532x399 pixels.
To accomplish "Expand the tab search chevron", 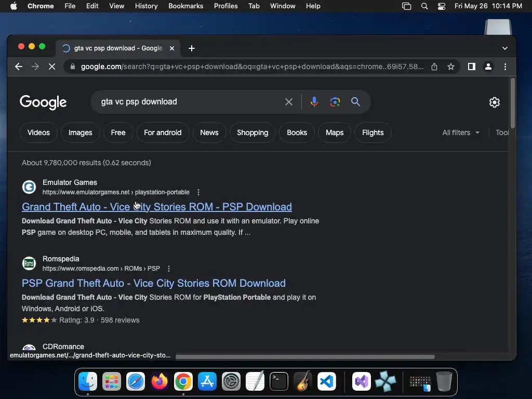I will click(x=505, y=48).
